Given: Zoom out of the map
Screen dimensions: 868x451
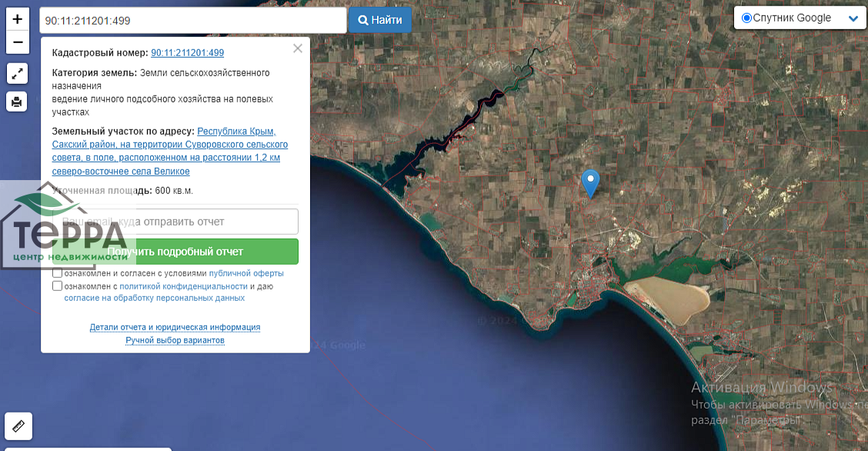Looking at the screenshot, I should [x=18, y=42].
